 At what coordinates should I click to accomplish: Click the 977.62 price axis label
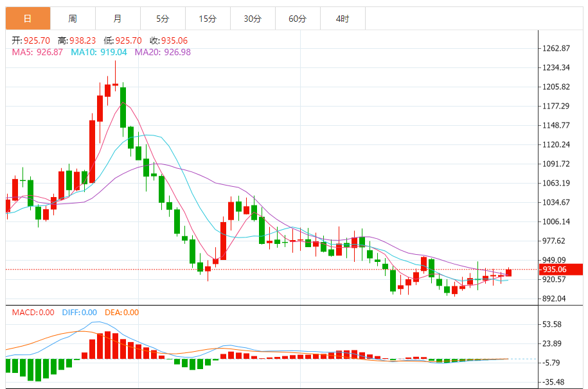[x=554, y=241]
